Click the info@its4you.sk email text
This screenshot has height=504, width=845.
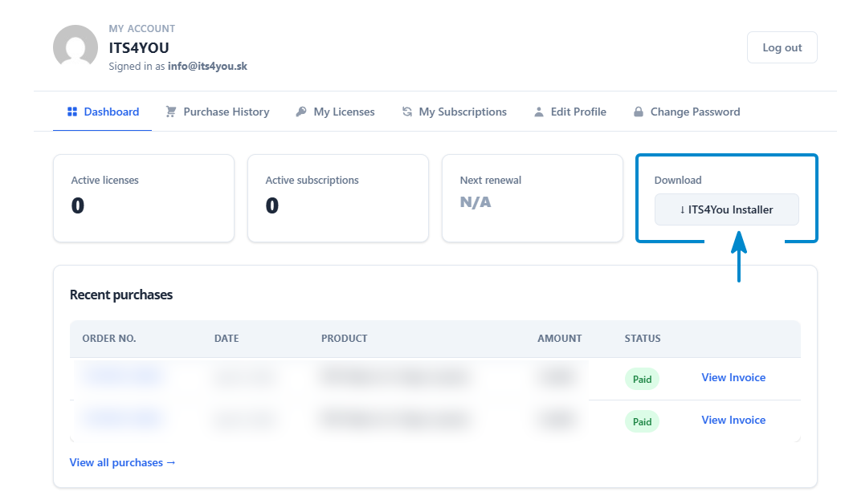(207, 67)
